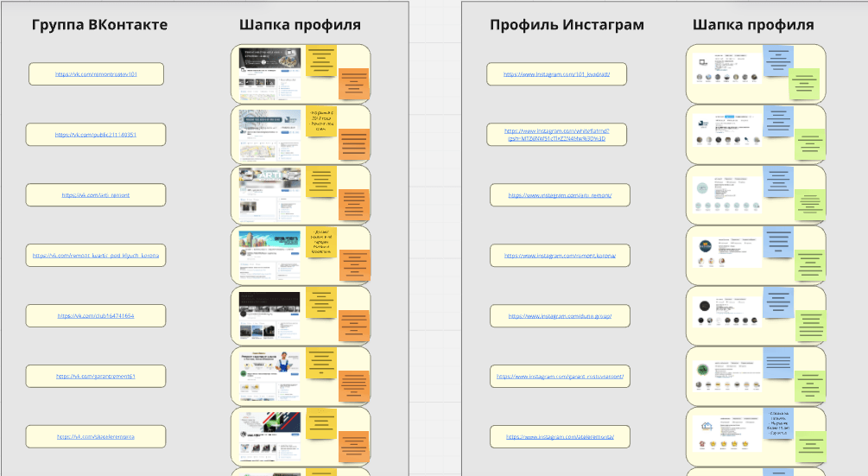The width and height of the screenshot is (868, 476).
Task: Select blue sticky note in atelieremonta row
Action: point(778,422)
